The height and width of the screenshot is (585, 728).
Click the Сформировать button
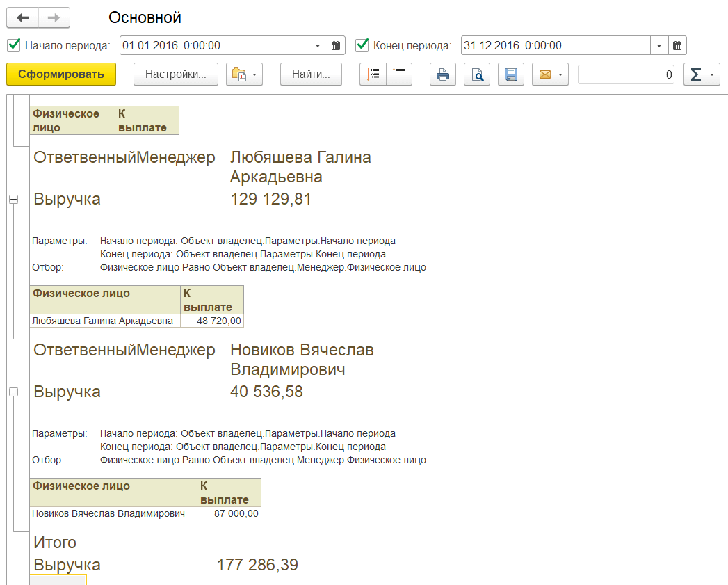click(61, 74)
